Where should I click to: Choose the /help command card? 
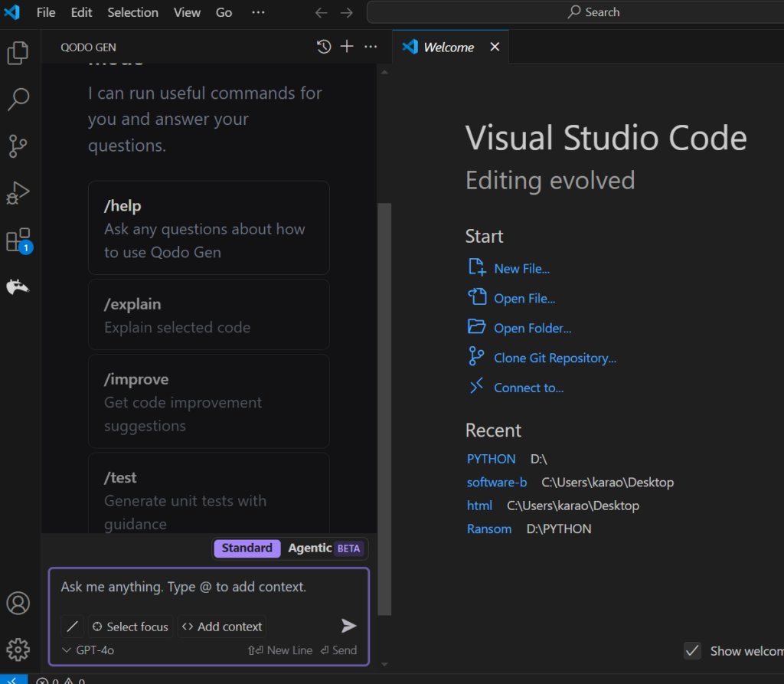tap(208, 227)
